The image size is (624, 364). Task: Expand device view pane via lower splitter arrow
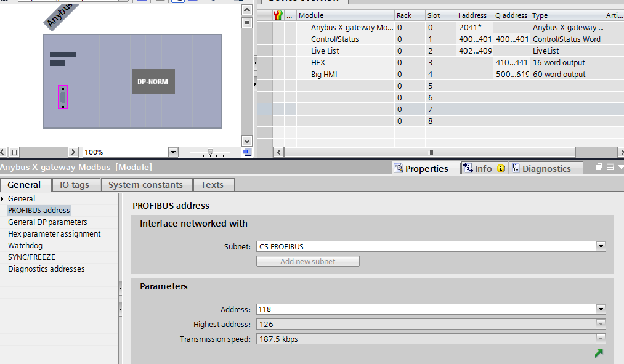pos(255,84)
